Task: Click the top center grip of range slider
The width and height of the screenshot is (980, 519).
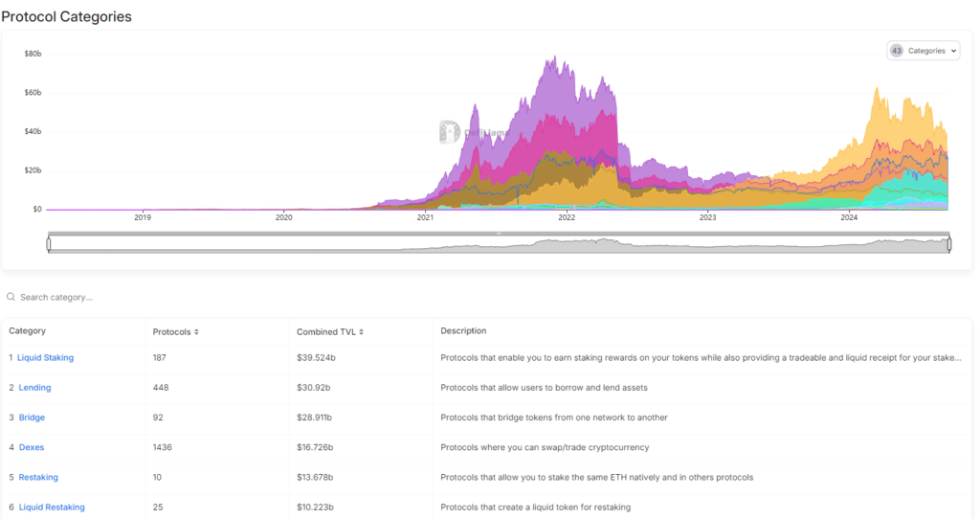Action: coord(499,234)
